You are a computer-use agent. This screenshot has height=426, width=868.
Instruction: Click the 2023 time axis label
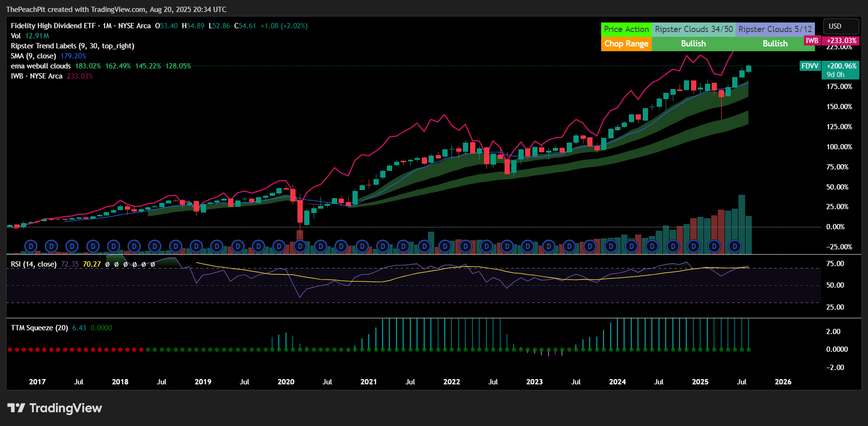pyautogui.click(x=535, y=382)
